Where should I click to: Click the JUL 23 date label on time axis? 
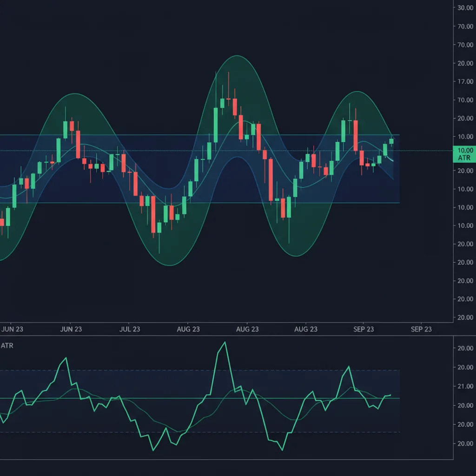pos(130,329)
